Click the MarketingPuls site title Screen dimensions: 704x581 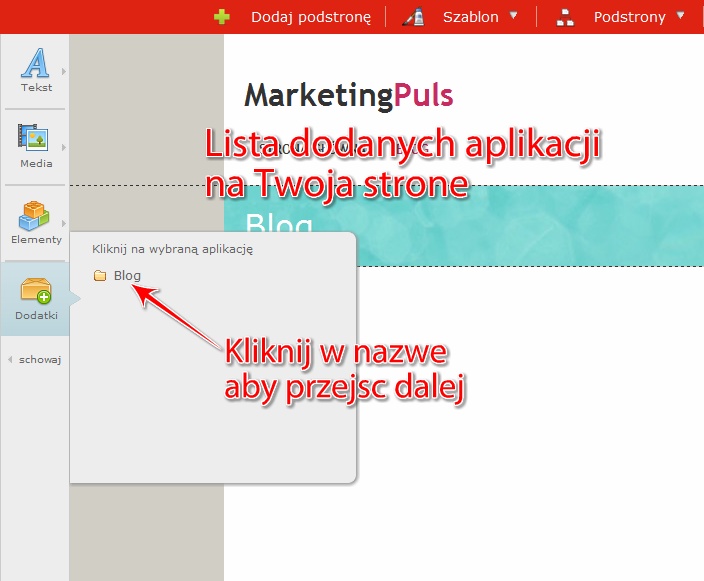pos(348,95)
